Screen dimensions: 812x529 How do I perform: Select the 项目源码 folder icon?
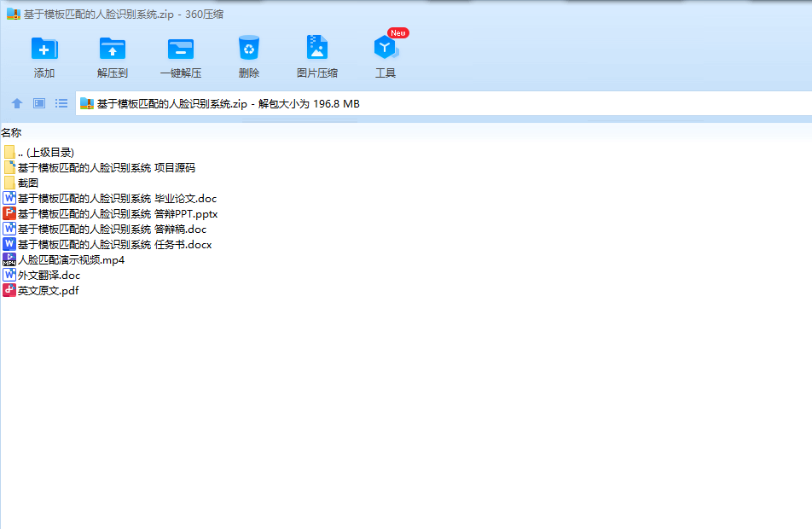(9, 167)
